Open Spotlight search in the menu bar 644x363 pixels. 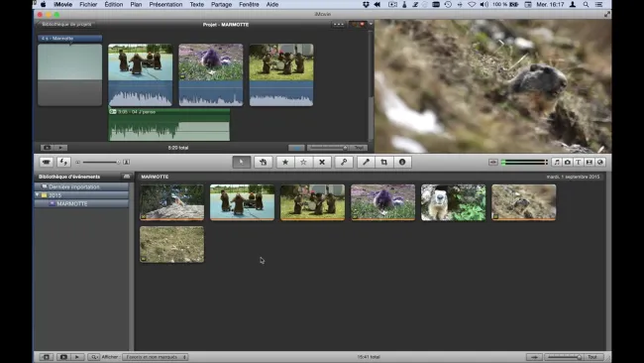coord(587,5)
